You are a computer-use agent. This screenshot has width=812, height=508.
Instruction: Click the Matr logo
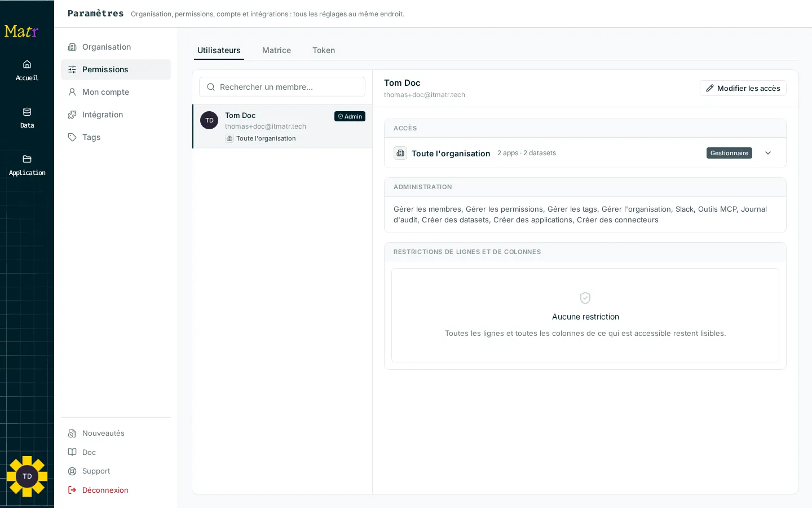tap(21, 31)
